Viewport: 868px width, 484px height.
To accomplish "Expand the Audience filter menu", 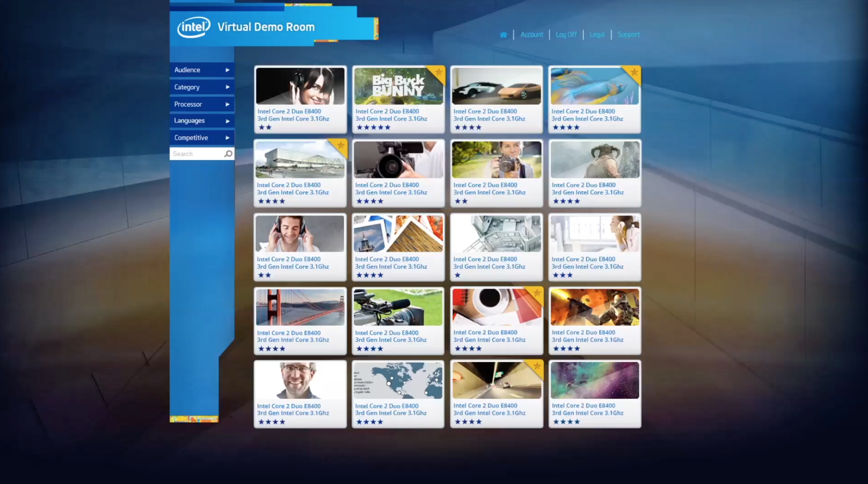I will [202, 70].
